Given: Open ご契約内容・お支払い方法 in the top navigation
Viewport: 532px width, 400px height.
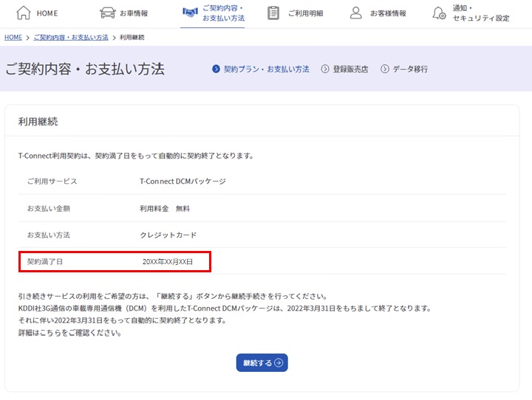Looking at the screenshot, I should point(223,13).
